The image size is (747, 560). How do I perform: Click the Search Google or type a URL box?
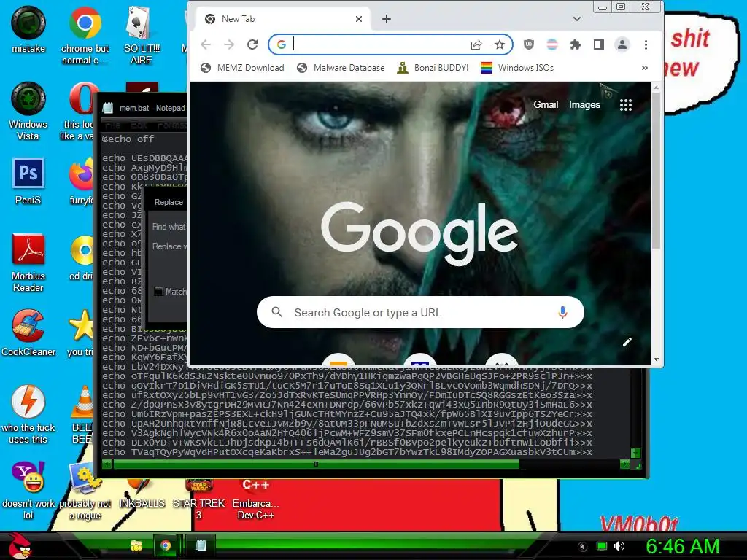[x=420, y=312]
